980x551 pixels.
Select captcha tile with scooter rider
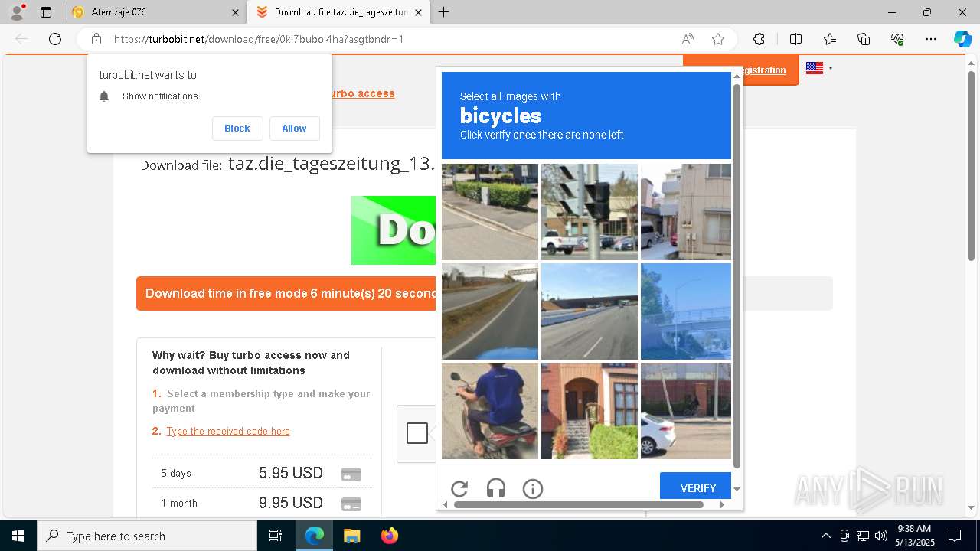490,411
